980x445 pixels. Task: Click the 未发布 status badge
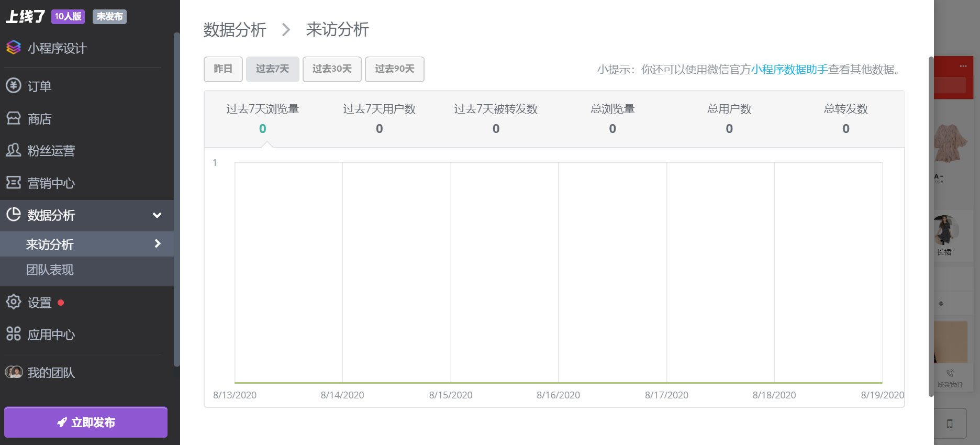pyautogui.click(x=109, y=17)
